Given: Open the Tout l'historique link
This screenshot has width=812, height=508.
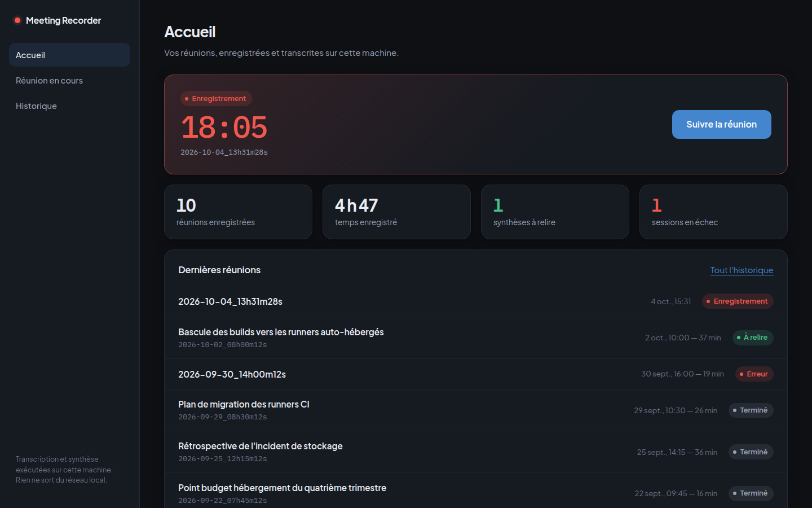Looking at the screenshot, I should point(742,270).
